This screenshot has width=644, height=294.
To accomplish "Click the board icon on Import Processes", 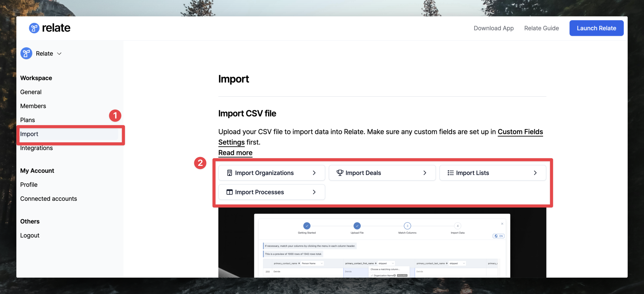I will click(229, 192).
